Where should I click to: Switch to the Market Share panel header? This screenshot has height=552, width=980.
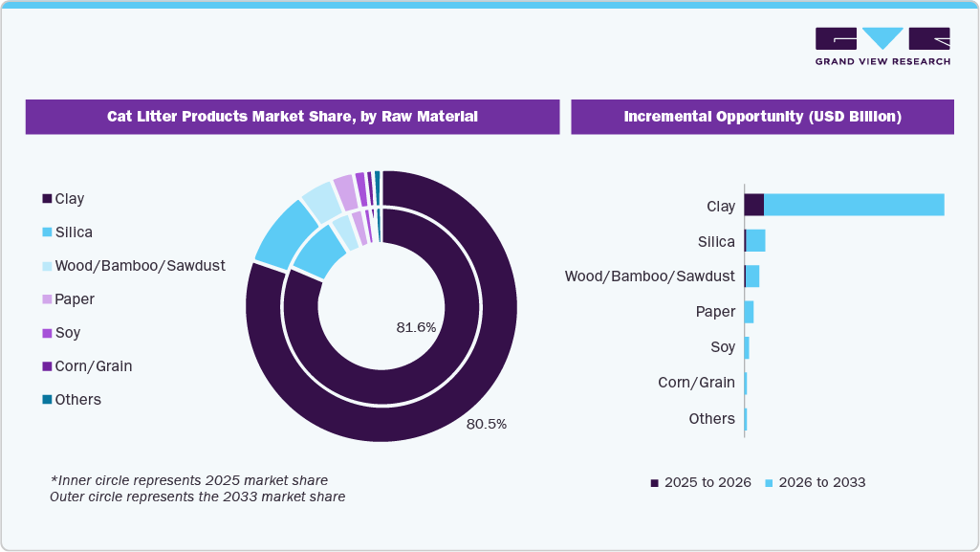coord(293,116)
